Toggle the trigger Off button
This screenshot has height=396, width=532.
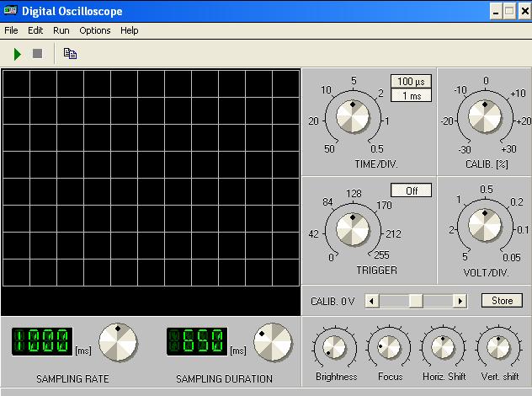412,190
